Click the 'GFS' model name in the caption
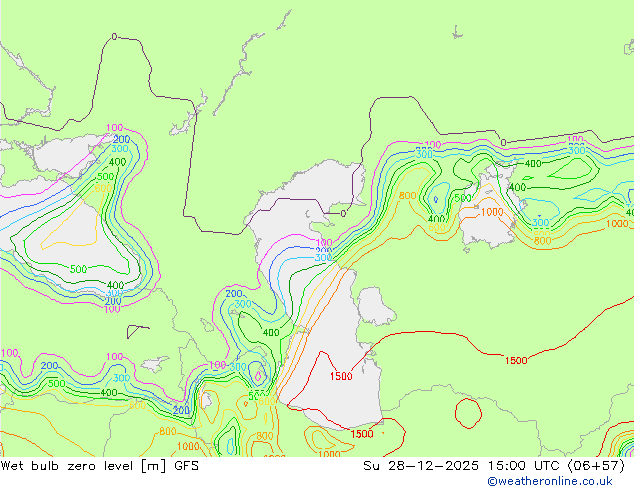The height and width of the screenshot is (490, 634). click(186, 466)
